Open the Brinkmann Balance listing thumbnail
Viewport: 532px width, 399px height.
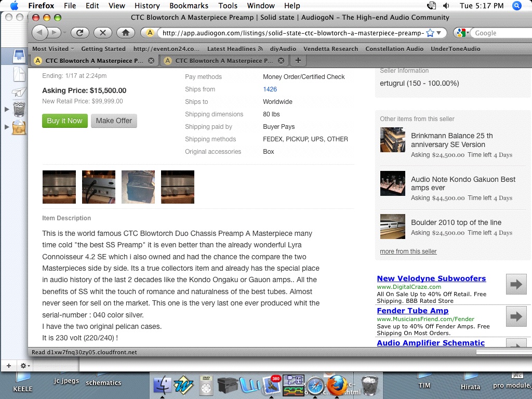[393, 139]
